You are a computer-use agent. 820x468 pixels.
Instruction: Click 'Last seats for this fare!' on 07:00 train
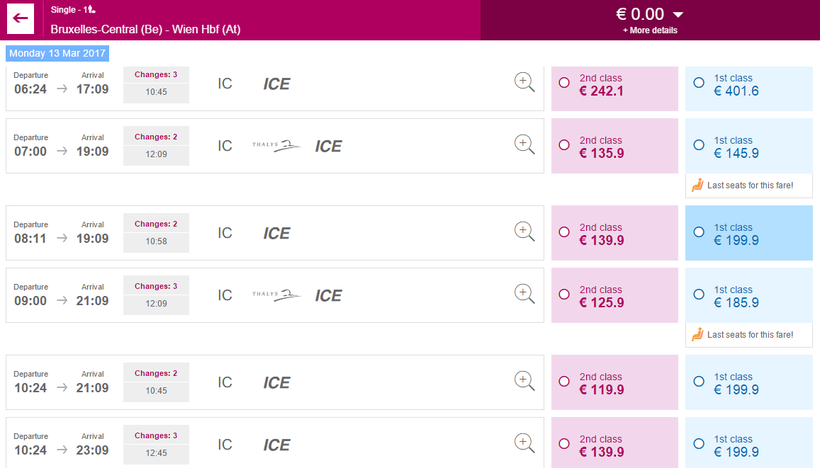click(748, 185)
